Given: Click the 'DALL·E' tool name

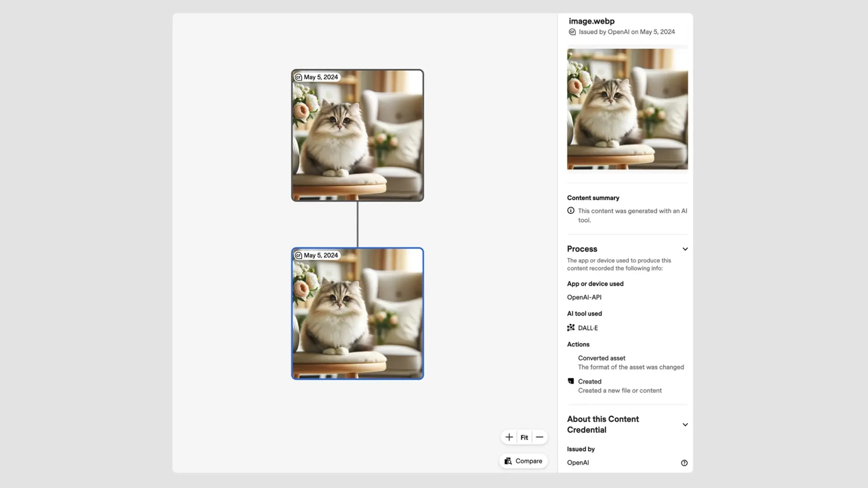Looking at the screenshot, I should tap(588, 328).
